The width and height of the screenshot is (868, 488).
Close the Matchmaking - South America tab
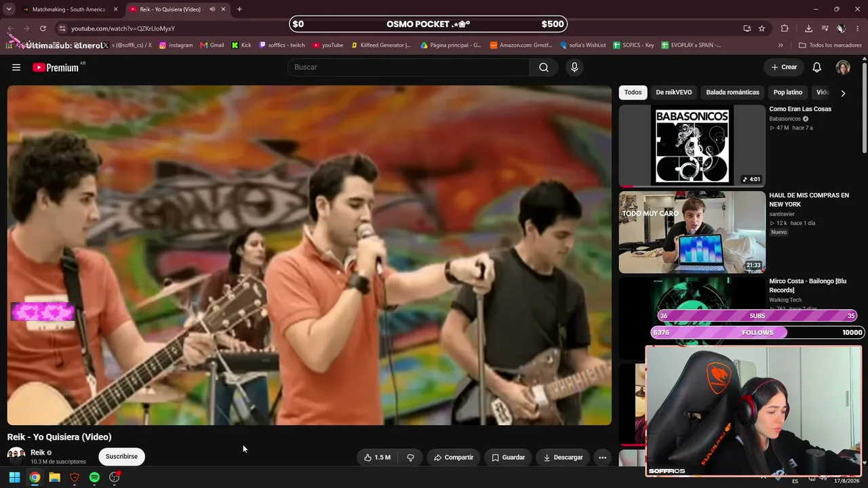tap(115, 9)
